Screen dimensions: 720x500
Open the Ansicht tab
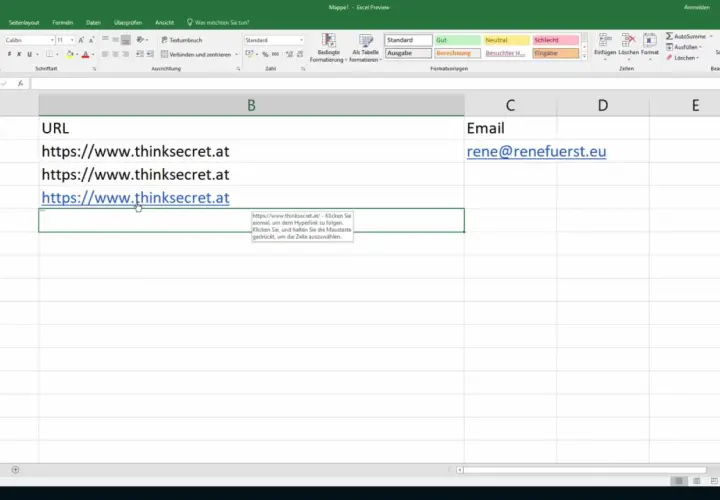[x=164, y=22]
